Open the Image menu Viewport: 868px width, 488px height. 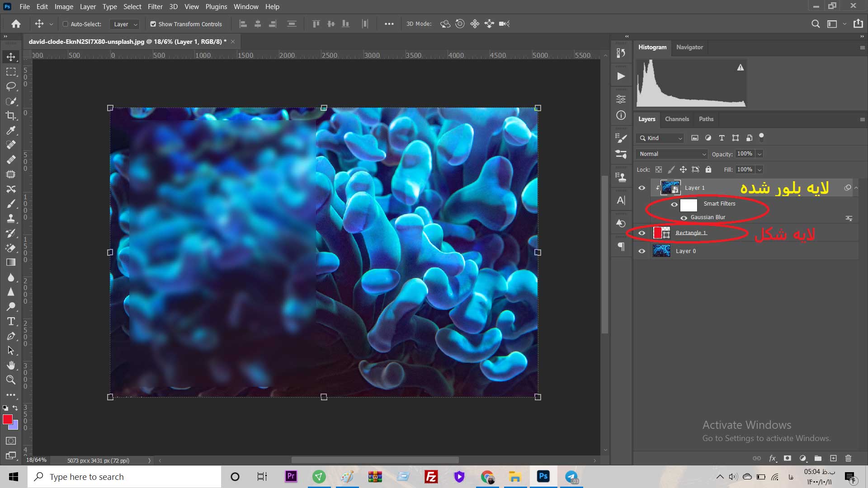click(64, 6)
